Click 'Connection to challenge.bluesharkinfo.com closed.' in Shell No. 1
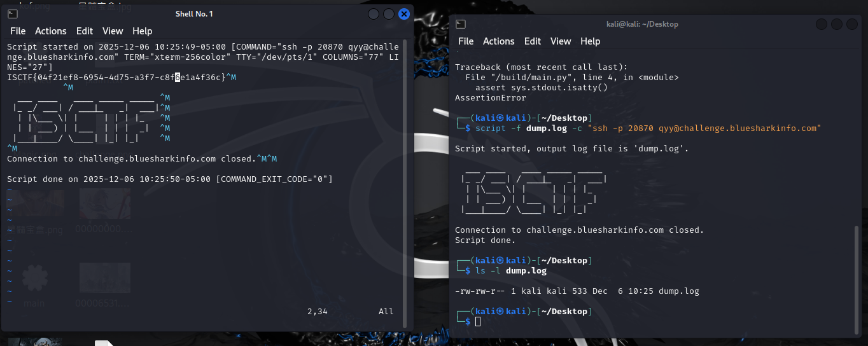This screenshot has height=346, width=868. [x=132, y=159]
